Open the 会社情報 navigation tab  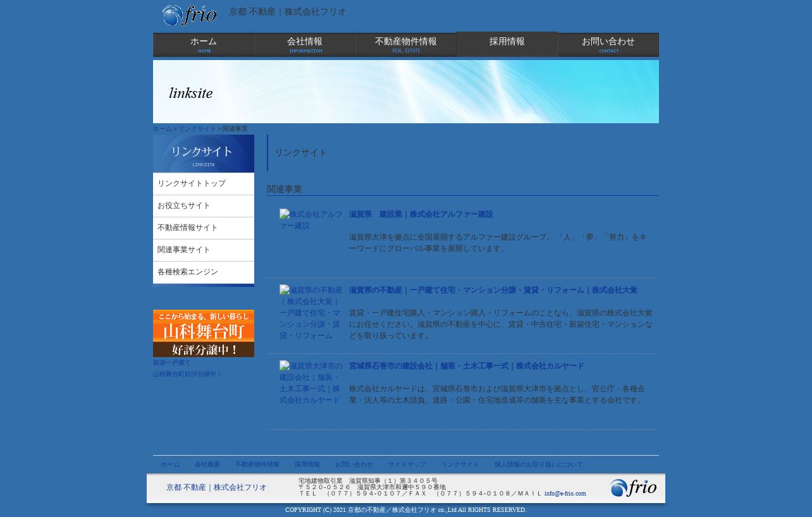(x=305, y=45)
